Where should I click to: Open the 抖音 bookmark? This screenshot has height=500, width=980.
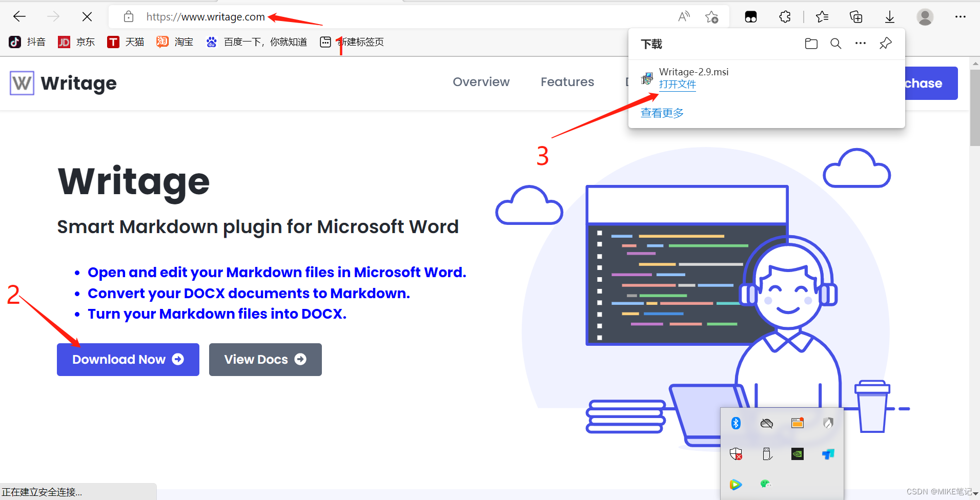(27, 42)
